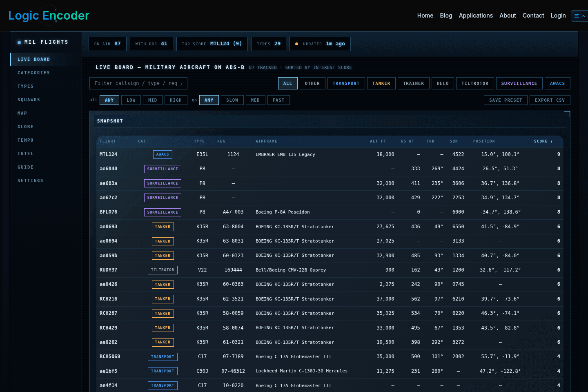This screenshot has width=588, height=392.
Task: Click the SAVE PRESET button
Action: coord(506,100)
